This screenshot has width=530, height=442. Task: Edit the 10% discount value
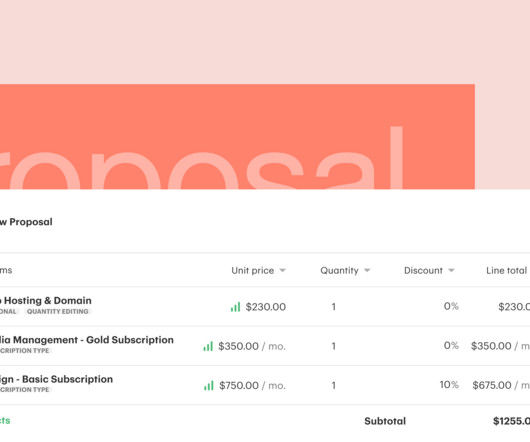click(x=449, y=385)
